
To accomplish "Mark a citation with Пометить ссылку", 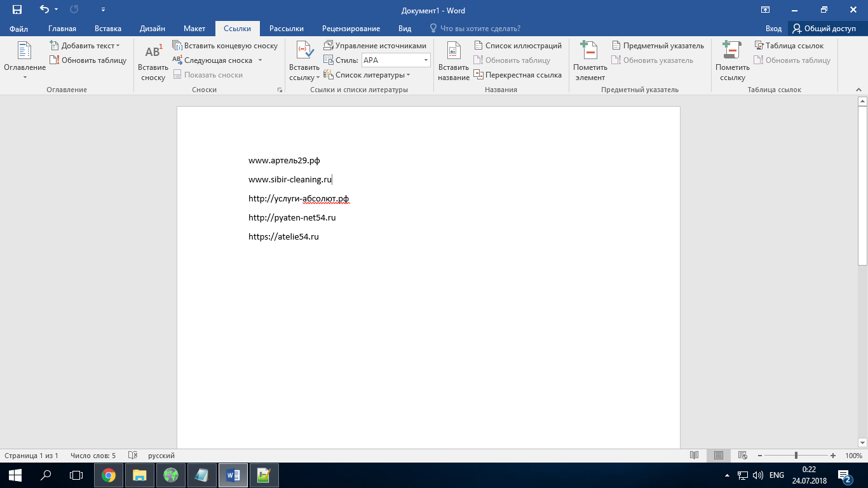I will click(733, 62).
